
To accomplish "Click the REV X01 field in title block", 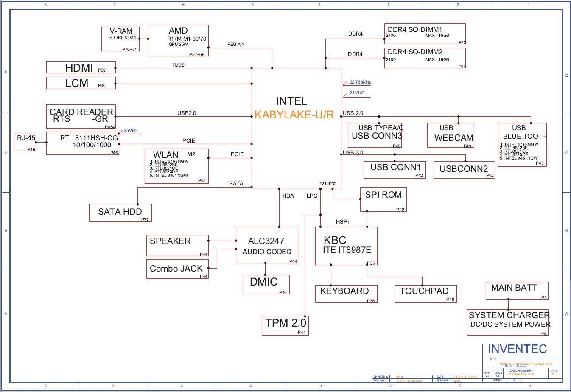I will tap(554, 372).
